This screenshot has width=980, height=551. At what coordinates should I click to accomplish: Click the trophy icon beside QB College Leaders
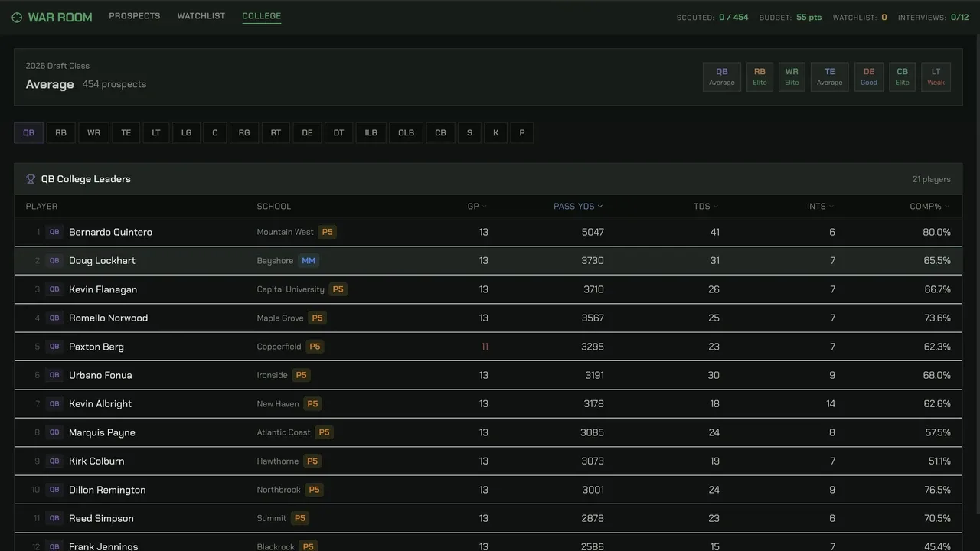coord(31,179)
